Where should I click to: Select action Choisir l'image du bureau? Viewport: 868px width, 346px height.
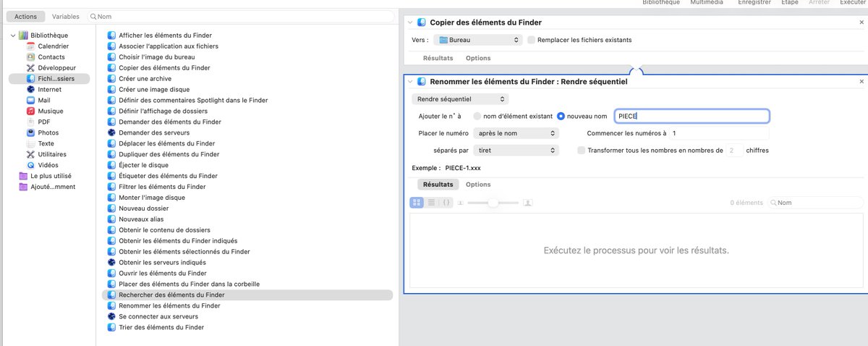point(156,56)
